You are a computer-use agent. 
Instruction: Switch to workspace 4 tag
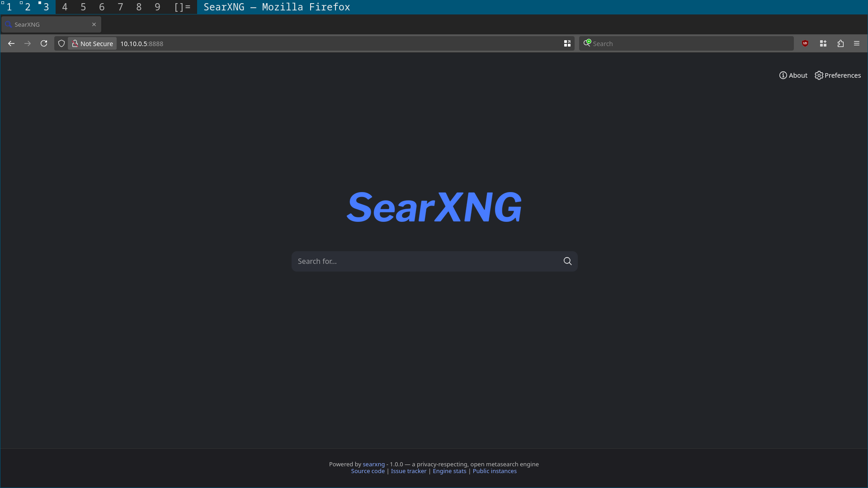coord(65,7)
